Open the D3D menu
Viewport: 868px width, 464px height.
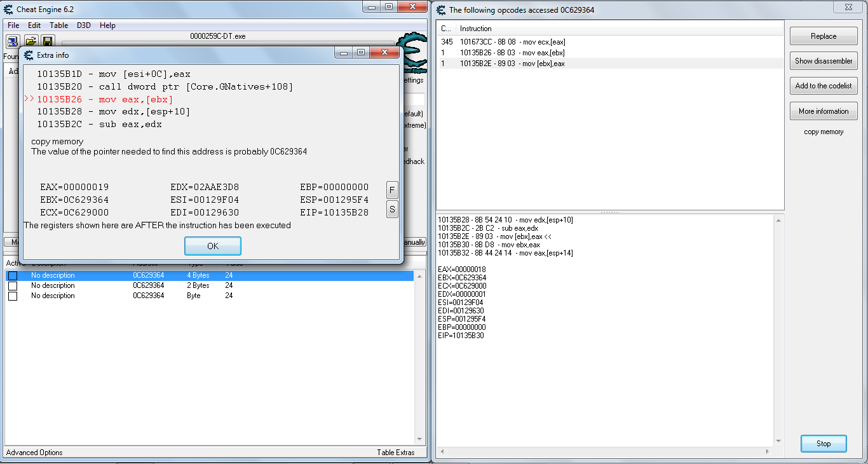pyautogui.click(x=84, y=25)
